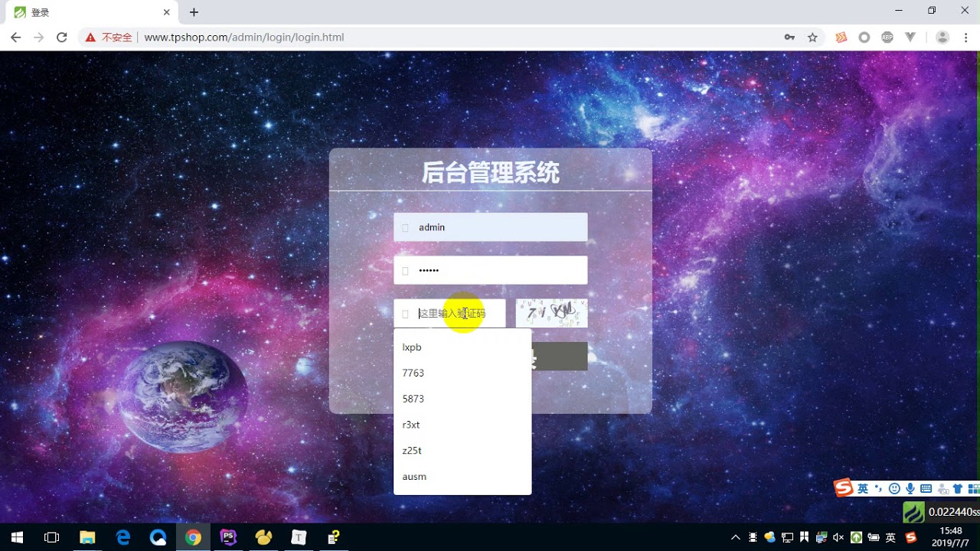Open Sogou skin shirt icon
Screen dimensions: 980x551
[x=958, y=488]
